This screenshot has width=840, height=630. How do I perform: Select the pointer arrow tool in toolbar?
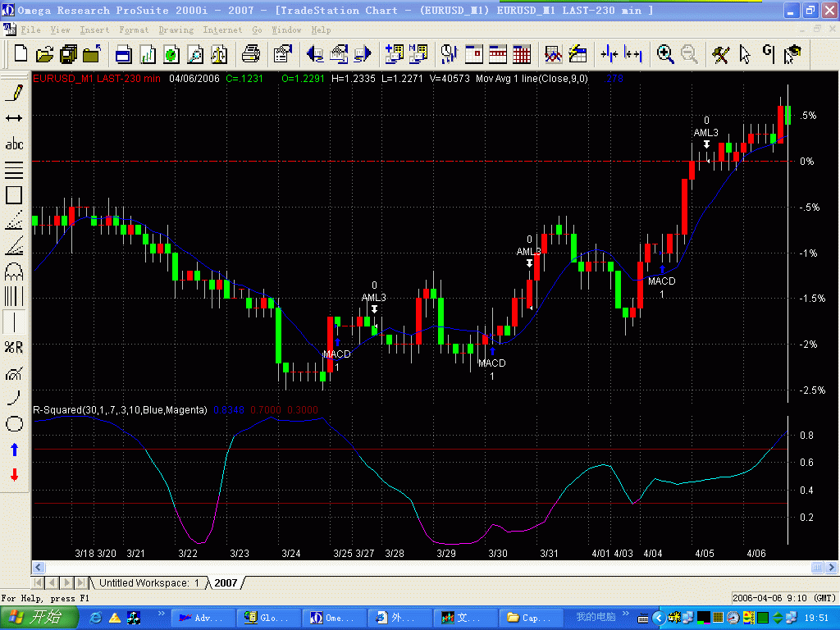click(x=745, y=53)
